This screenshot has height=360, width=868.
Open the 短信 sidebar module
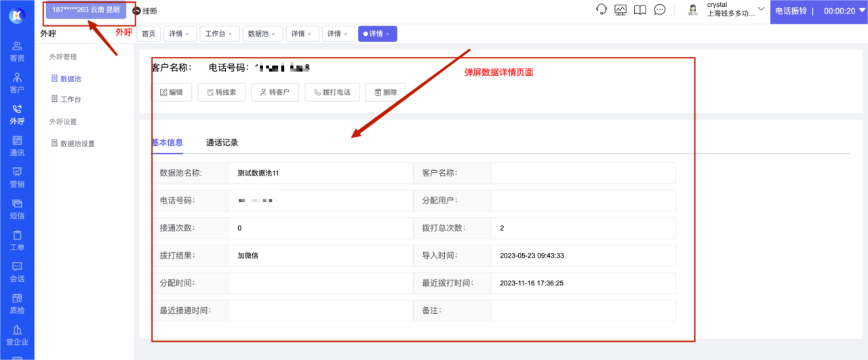[17, 209]
